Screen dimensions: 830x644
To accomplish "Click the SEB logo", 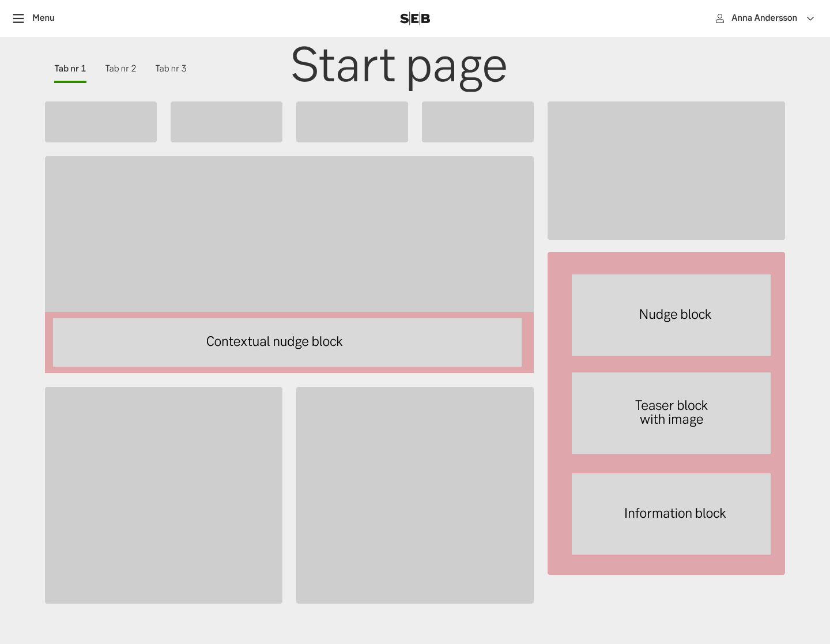I will point(414,18).
